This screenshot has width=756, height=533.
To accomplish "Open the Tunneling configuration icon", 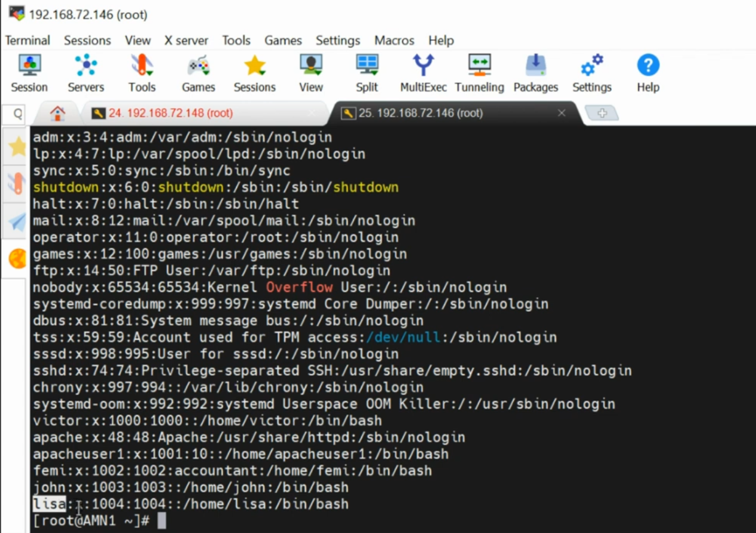I will pos(479,72).
